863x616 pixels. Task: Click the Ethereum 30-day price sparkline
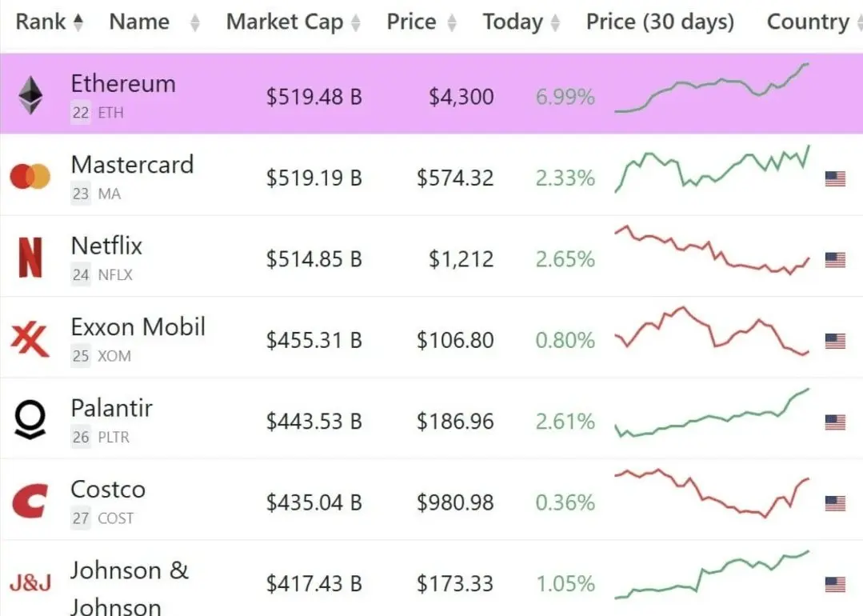[712, 87]
